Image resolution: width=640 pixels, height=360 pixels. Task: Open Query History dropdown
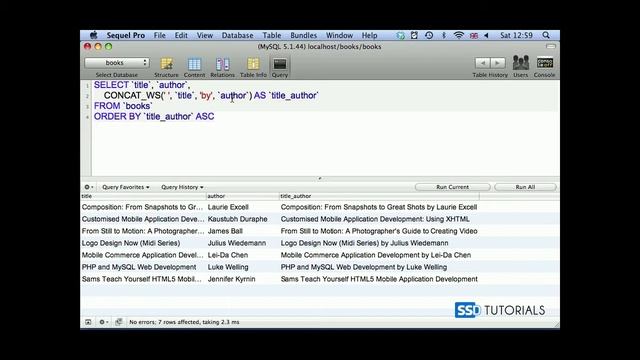tap(182, 187)
